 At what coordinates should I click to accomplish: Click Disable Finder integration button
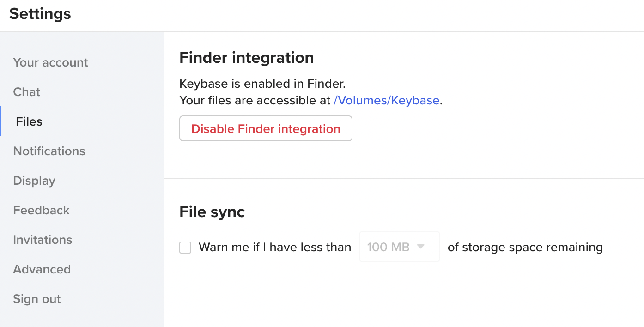(x=266, y=128)
